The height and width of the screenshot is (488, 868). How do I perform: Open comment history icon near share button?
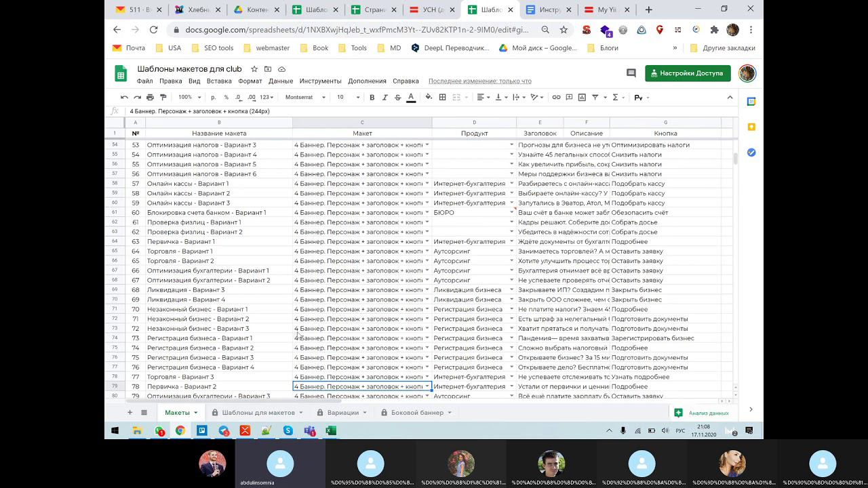click(x=631, y=73)
